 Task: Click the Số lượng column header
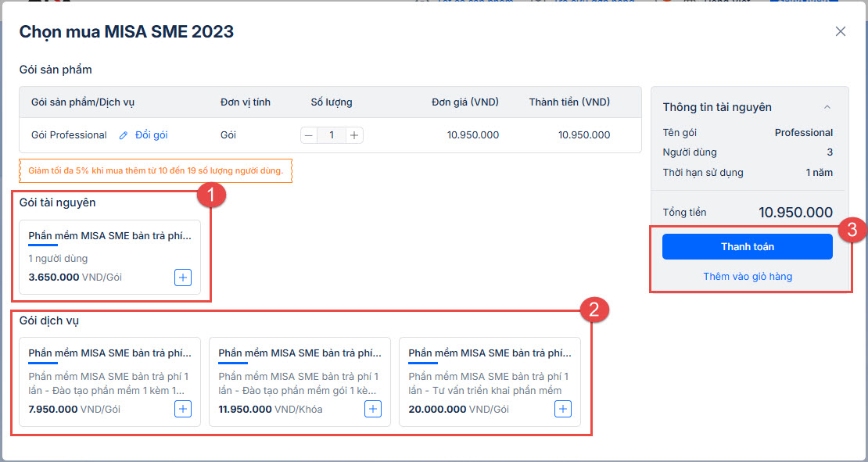332,102
